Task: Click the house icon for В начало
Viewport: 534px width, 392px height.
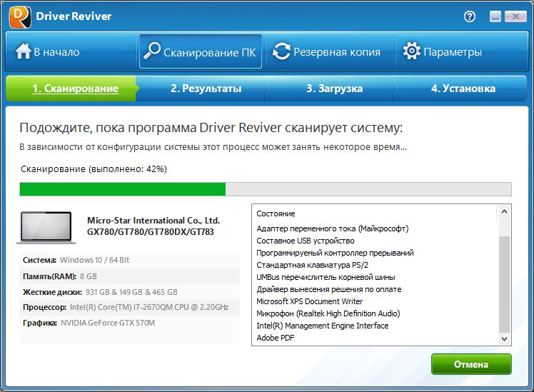Action: point(23,51)
